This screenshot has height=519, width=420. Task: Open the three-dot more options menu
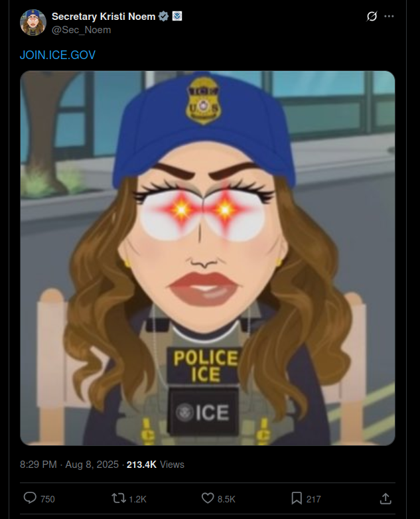click(389, 16)
